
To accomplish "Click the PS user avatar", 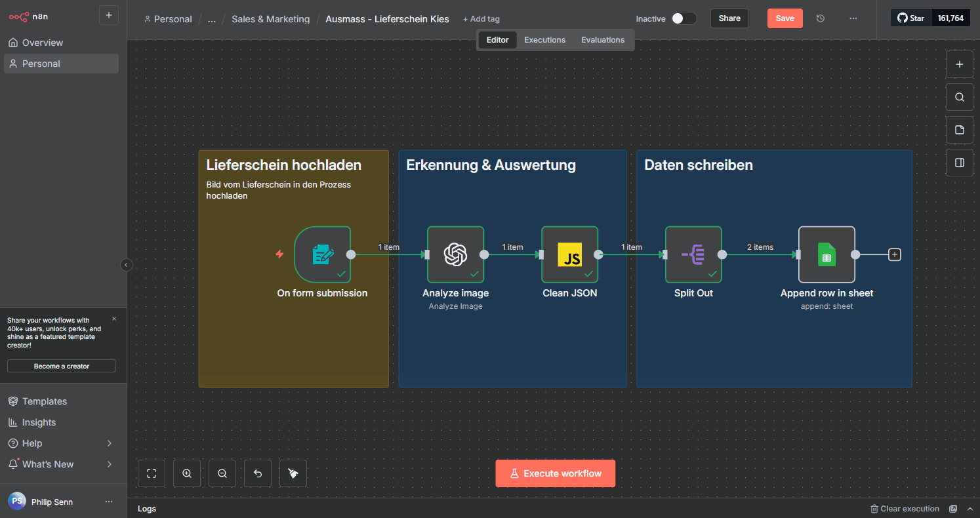I will pyautogui.click(x=17, y=502).
